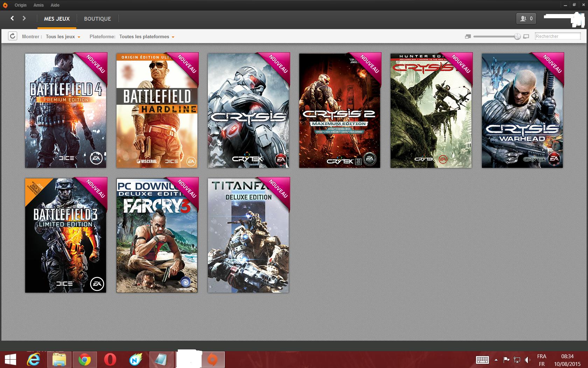Viewport: 588px width, 368px height.
Task: Select Titanfall Deluxe Edition cover
Action: pyautogui.click(x=248, y=235)
